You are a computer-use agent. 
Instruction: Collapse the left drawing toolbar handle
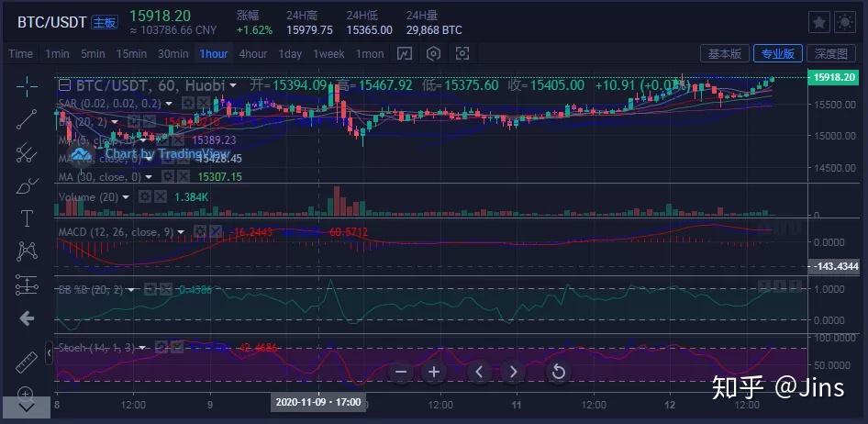(49, 352)
